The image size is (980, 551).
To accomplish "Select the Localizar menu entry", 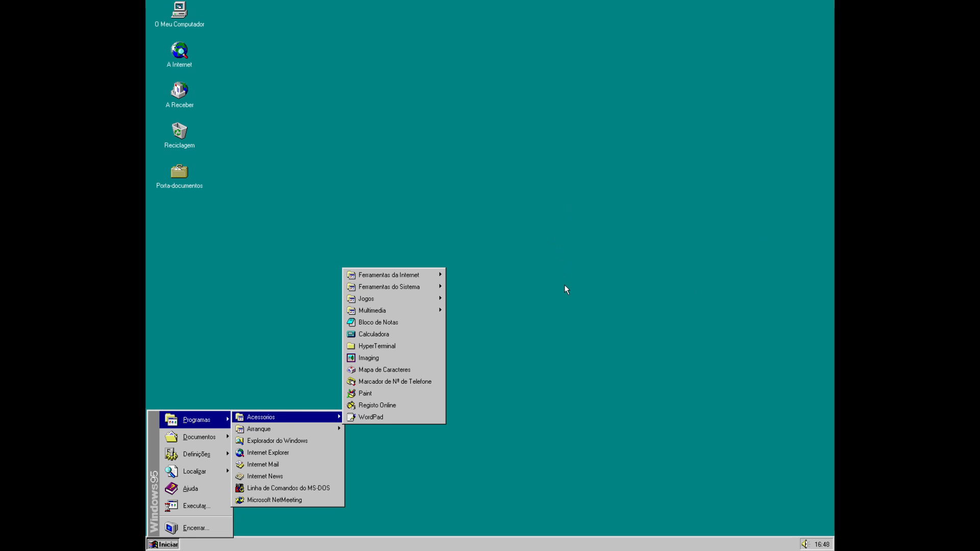I will tap(195, 471).
